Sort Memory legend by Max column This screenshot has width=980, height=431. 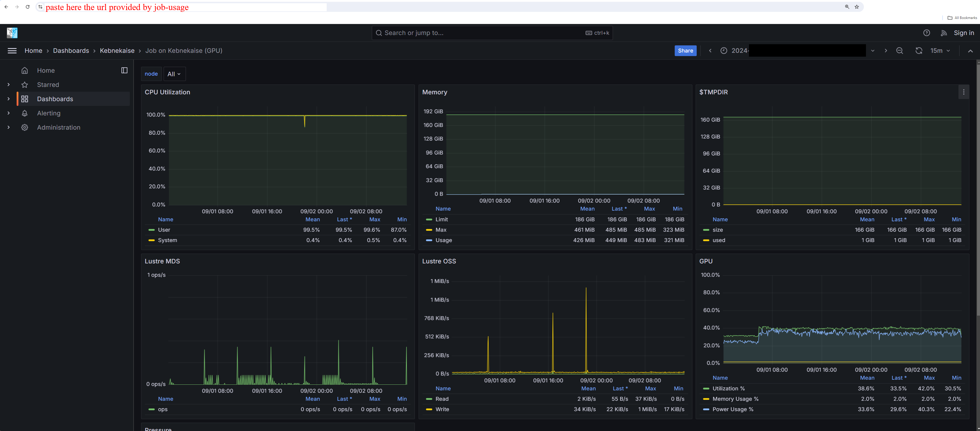649,209
